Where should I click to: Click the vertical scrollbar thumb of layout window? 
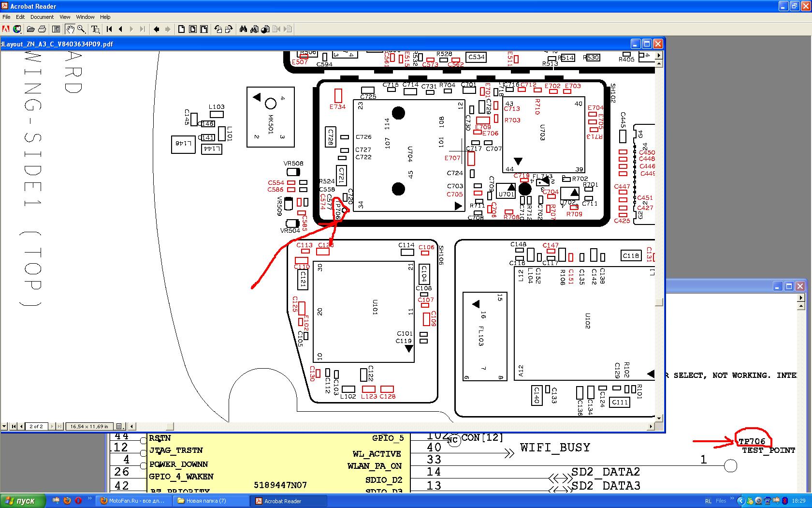[x=659, y=302]
